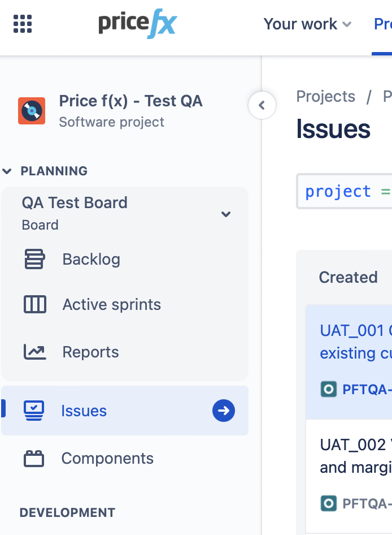Image resolution: width=392 pixels, height=535 pixels.
Task: Click the Issues monitor icon
Action: [34, 411]
